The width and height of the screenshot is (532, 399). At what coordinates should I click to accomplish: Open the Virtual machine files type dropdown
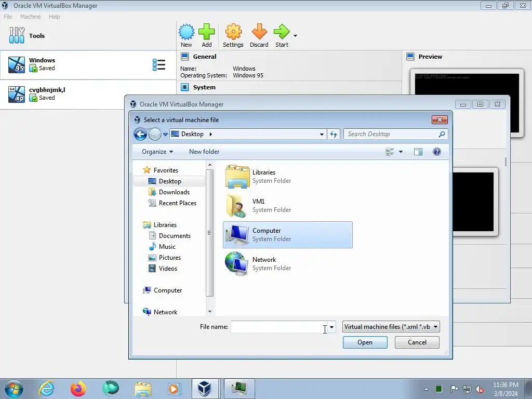tap(391, 327)
